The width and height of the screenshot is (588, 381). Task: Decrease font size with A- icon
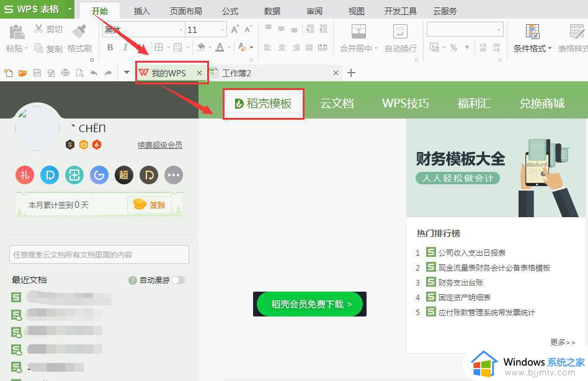click(248, 29)
